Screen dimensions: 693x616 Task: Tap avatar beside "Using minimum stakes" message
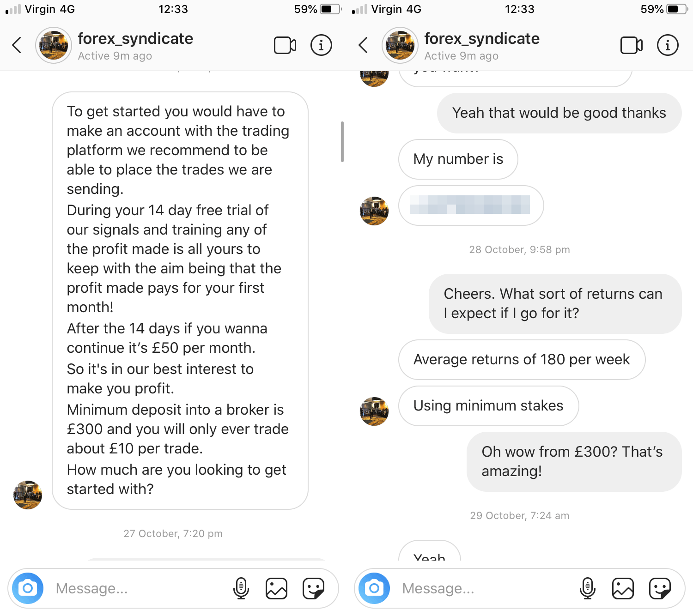click(x=374, y=411)
